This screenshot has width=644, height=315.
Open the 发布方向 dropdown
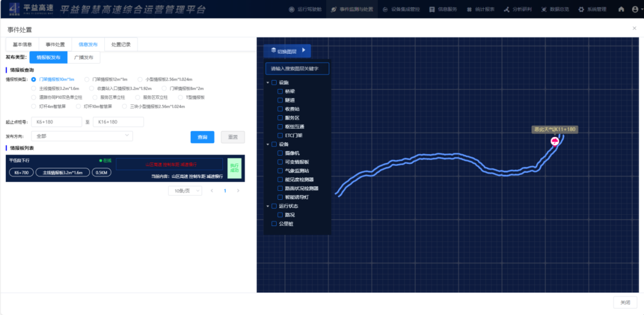click(82, 136)
